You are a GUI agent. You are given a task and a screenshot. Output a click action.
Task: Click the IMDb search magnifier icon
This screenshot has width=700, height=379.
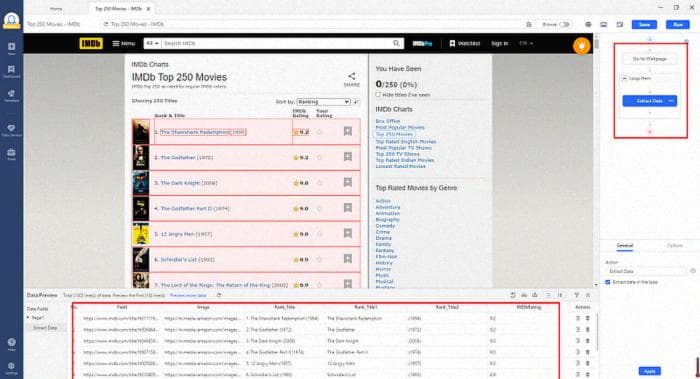396,43
